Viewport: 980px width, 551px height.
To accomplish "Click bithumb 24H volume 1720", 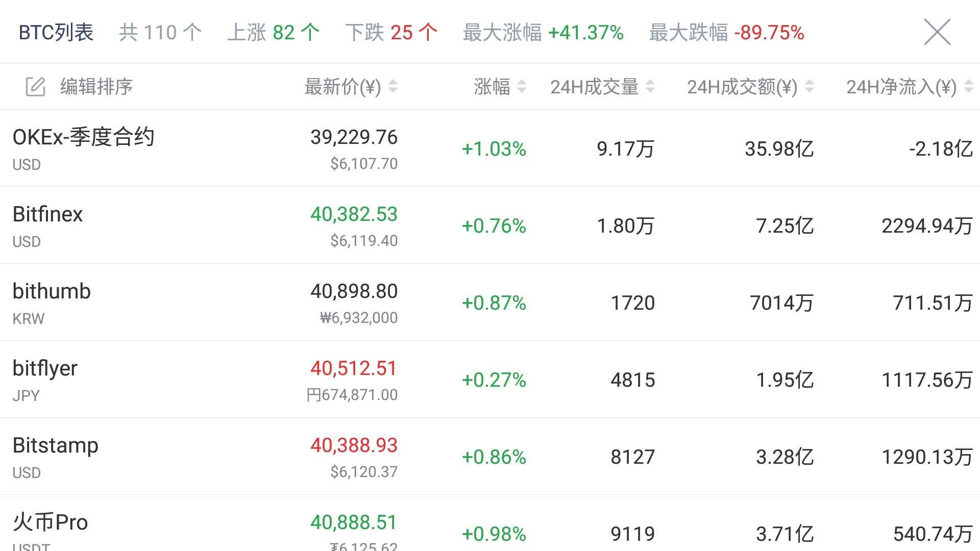I will (633, 303).
